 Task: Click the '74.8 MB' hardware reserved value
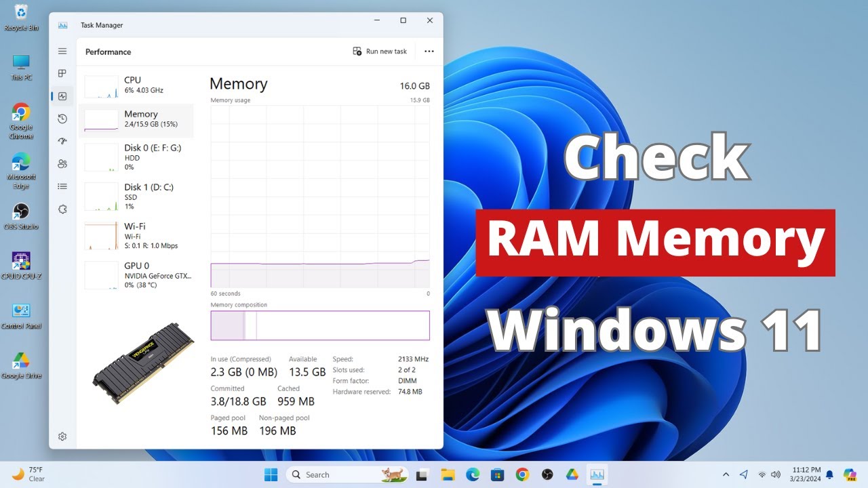tap(410, 392)
